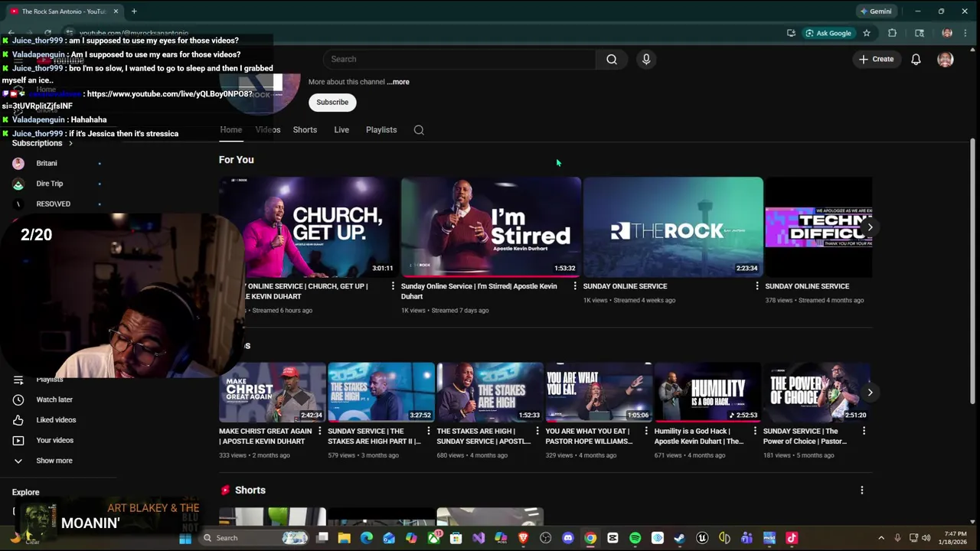Viewport: 980px width, 551px height.
Task: Click the YouTube search input field
Action: [459, 59]
